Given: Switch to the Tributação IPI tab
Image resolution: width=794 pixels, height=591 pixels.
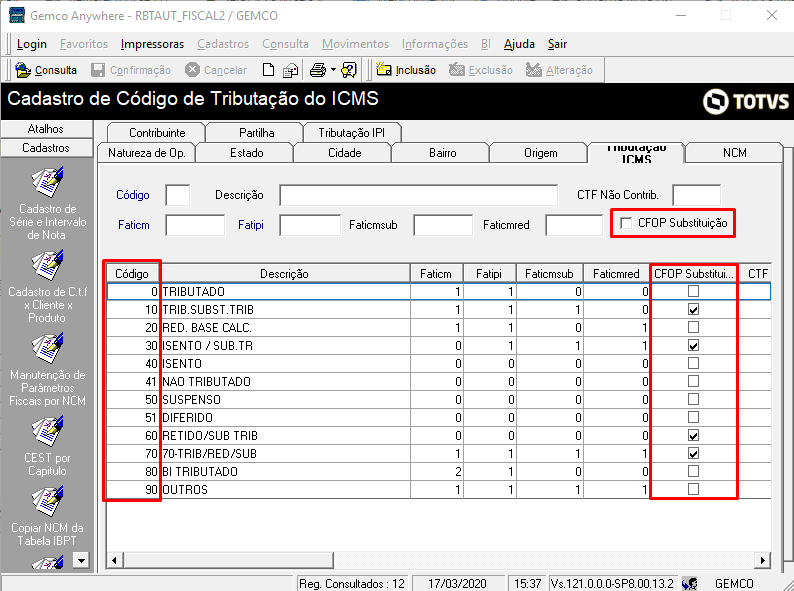Looking at the screenshot, I should pos(351,133).
